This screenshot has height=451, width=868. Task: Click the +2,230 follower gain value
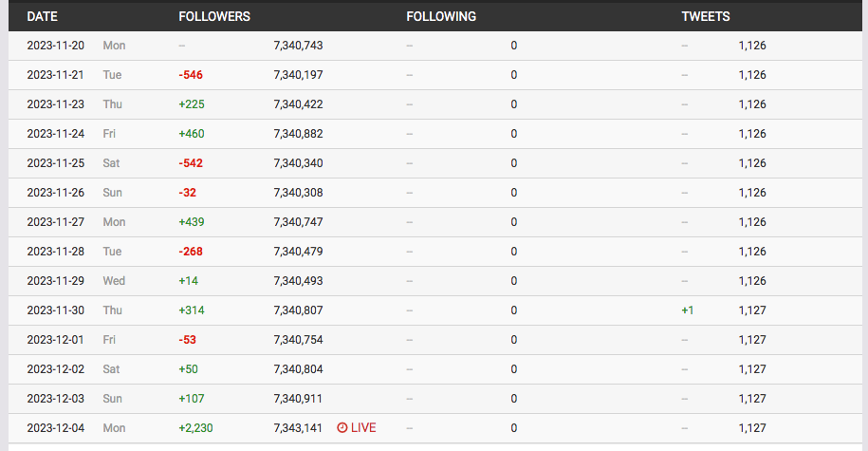coord(195,428)
